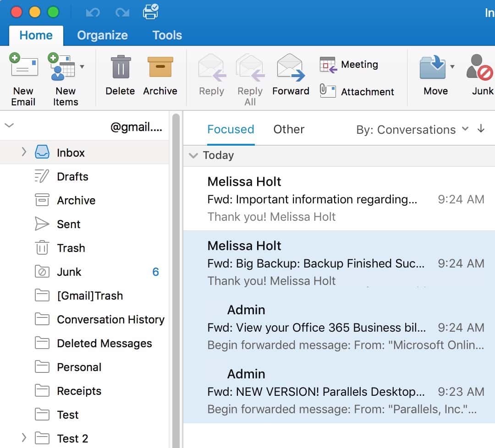
Task: Open the Tools ribbon tab
Action: (x=167, y=35)
